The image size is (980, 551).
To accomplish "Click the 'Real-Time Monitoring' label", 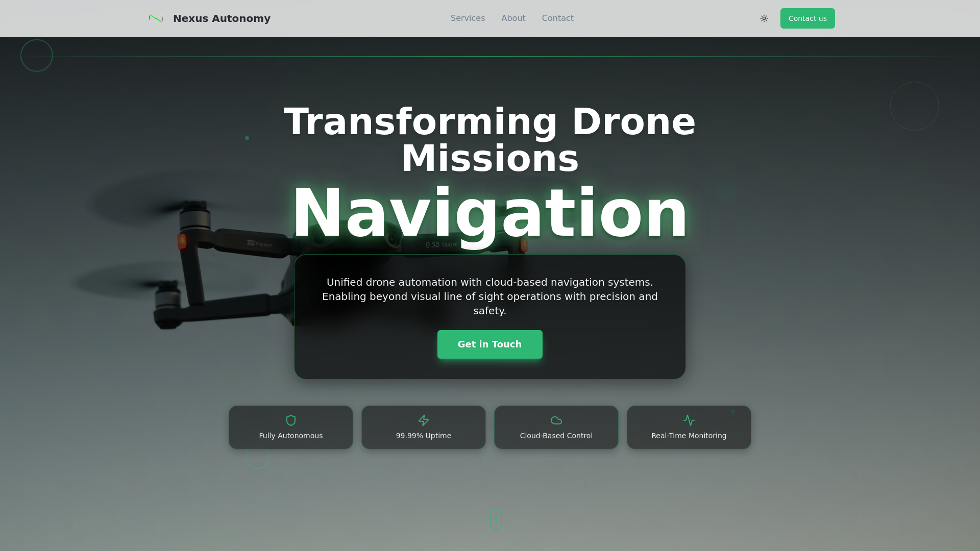I will 689,436.
